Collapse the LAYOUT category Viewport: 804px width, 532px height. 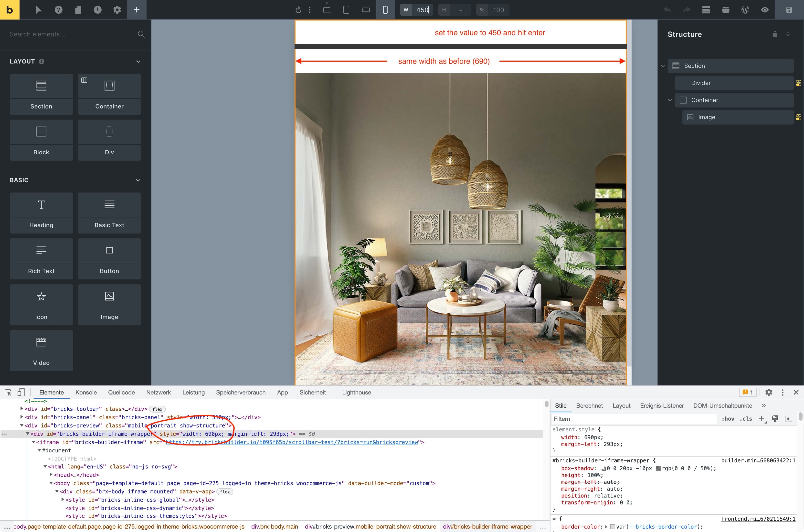click(x=138, y=61)
